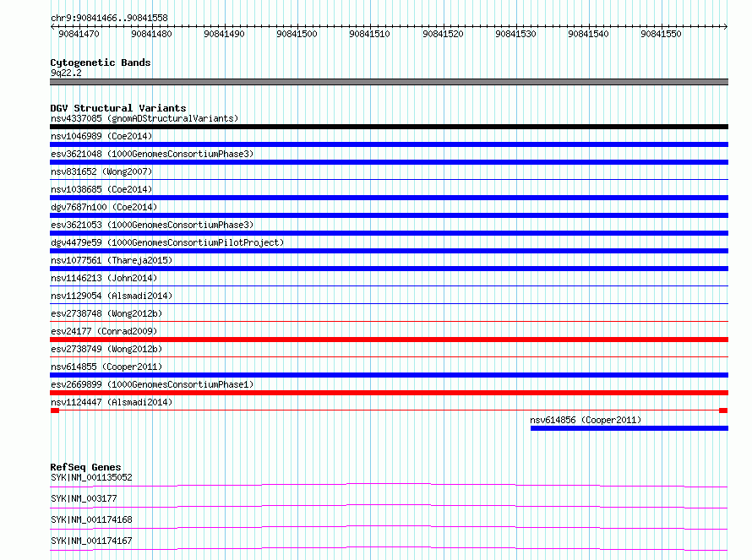Open SYK|NM_001174168 transcript

tap(91, 519)
